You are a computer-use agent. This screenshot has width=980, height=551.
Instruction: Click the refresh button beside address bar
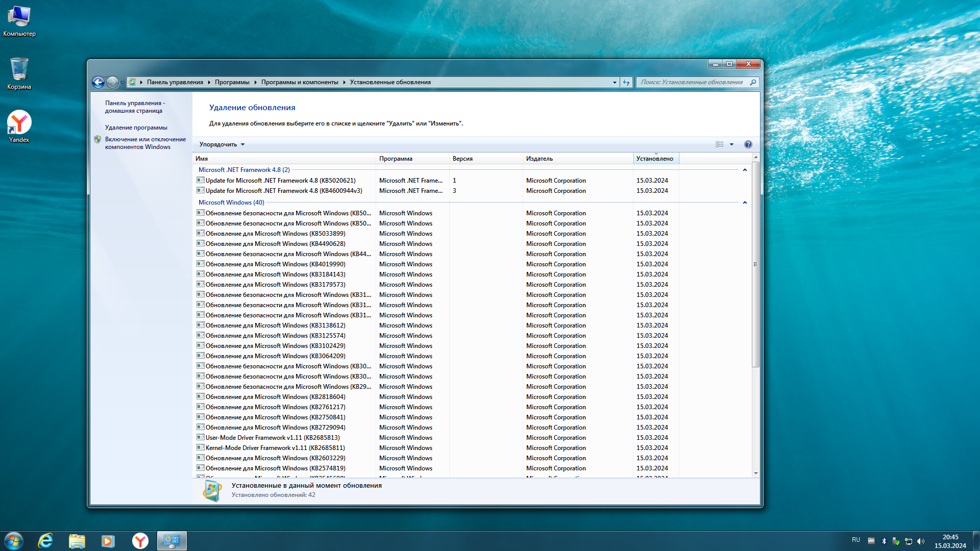pos(626,82)
